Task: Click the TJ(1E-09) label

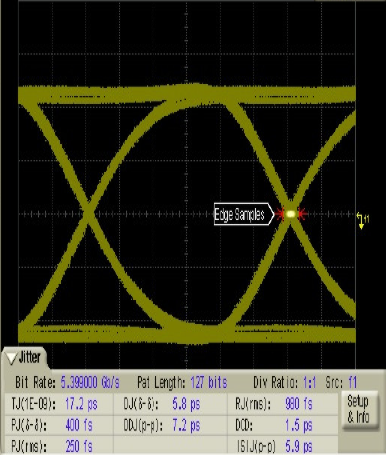Action: [x=33, y=404]
